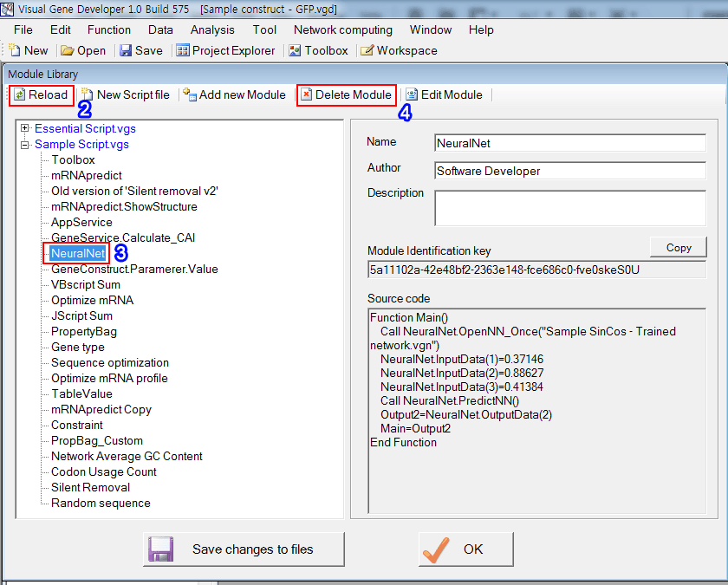Select mRNApredict.ShowStructure module
Viewport: 728px width, 585px height.
[x=124, y=206]
